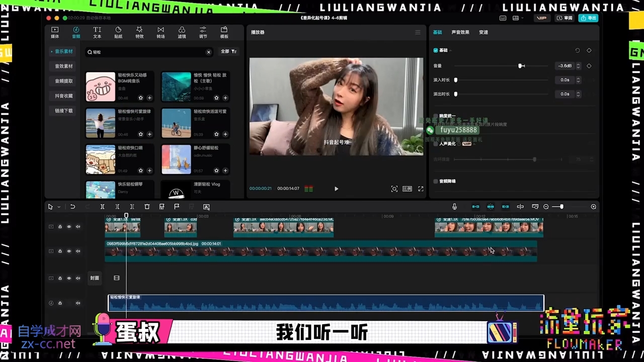The image size is (644, 362).
Task: Open the 全部 filter dropdown
Action: (x=229, y=51)
